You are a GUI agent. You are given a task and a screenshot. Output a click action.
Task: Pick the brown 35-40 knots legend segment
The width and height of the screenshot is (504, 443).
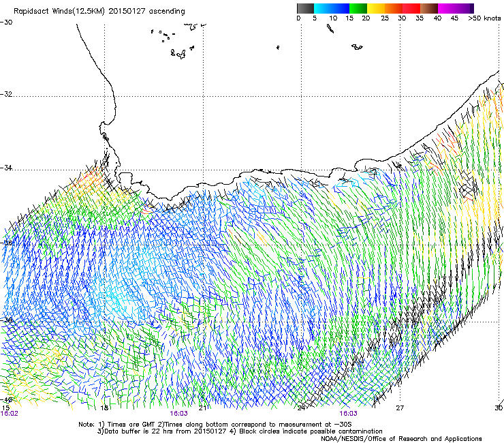tap(429, 8)
